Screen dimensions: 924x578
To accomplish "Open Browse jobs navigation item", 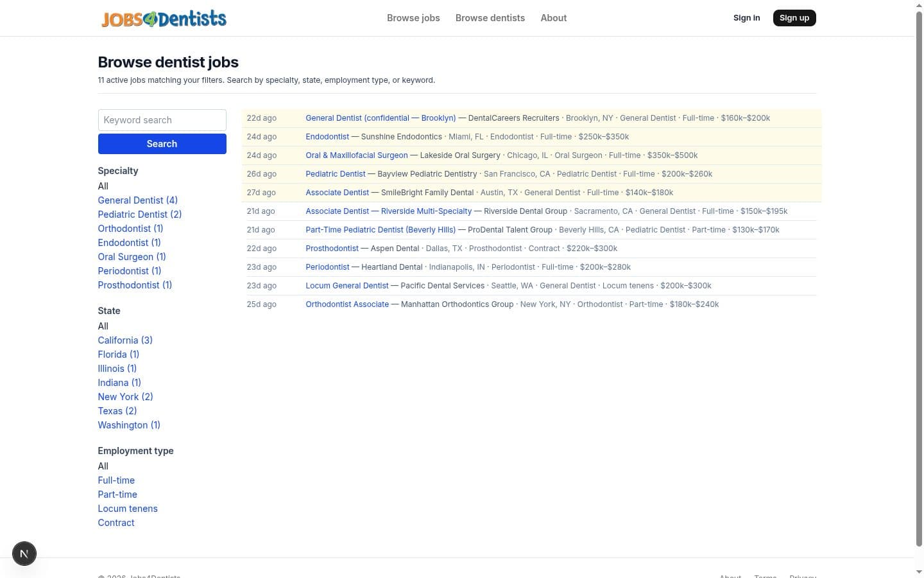I will pyautogui.click(x=413, y=18).
